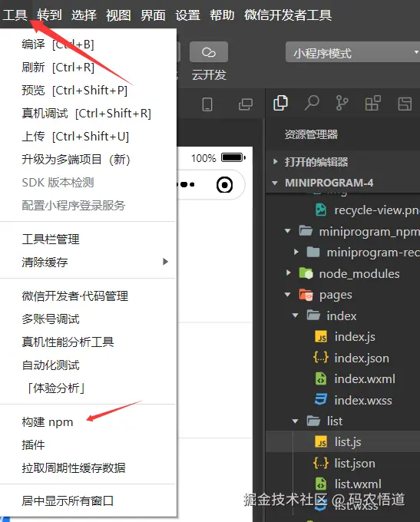Click 构建 npm menu entry
This screenshot has width=420, height=522.
coord(48,421)
